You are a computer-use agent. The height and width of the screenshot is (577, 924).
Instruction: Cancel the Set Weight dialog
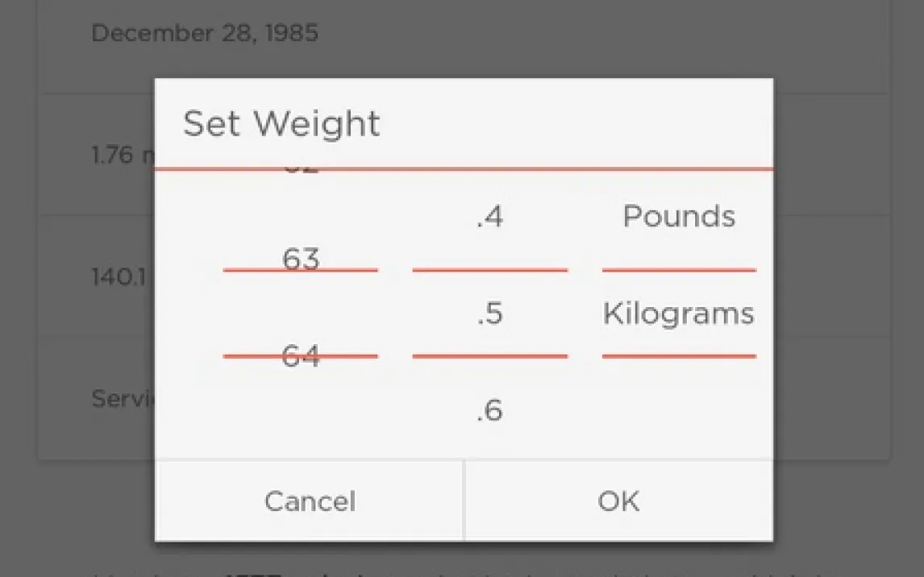(x=310, y=501)
